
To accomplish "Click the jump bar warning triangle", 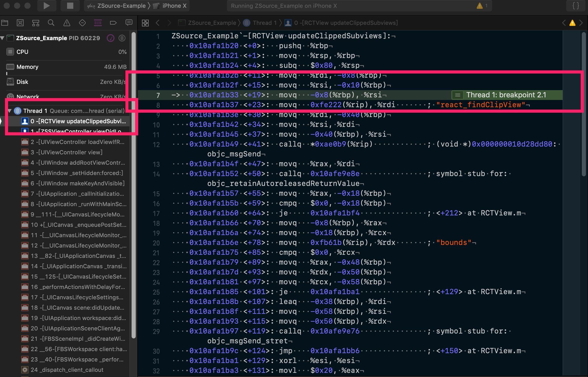I will pyautogui.click(x=572, y=23).
